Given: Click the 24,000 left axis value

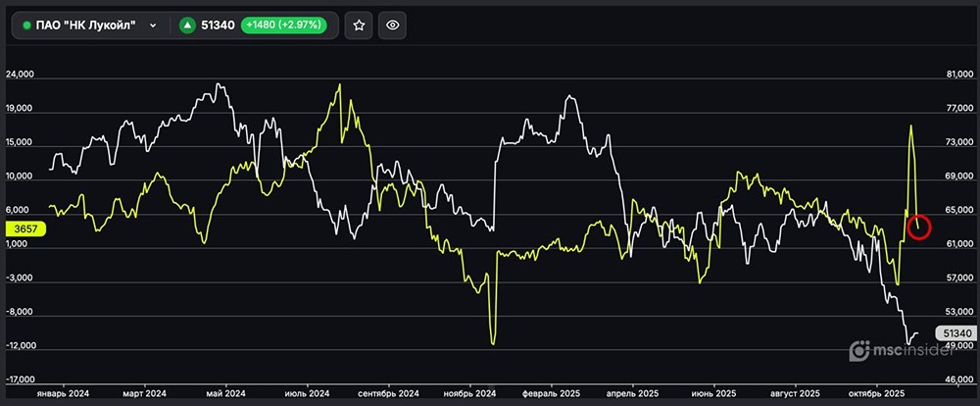Looking at the screenshot, I should [x=21, y=75].
